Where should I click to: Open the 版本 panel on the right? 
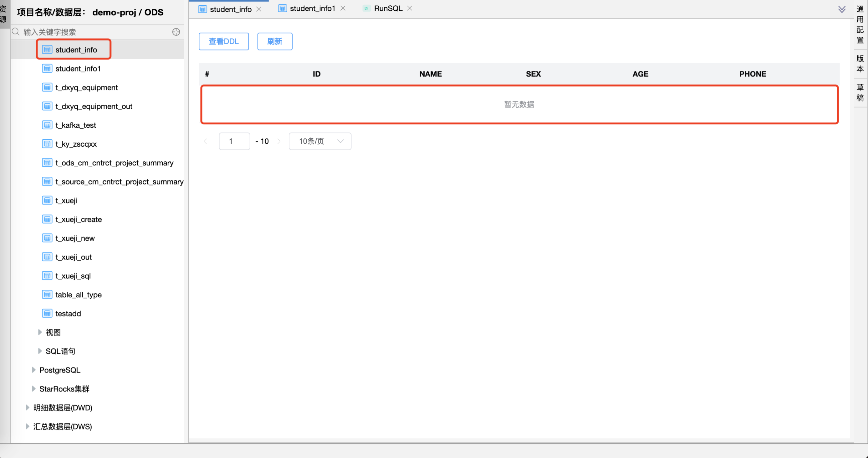click(860, 63)
